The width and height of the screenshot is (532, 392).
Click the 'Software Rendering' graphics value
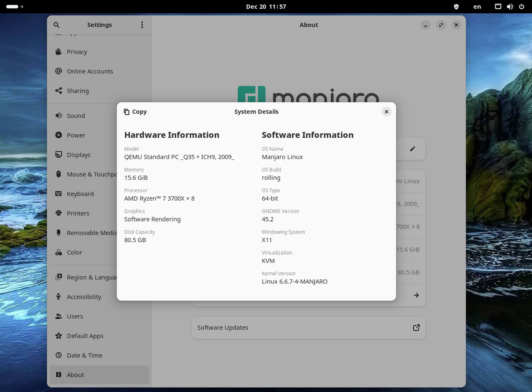(x=153, y=219)
